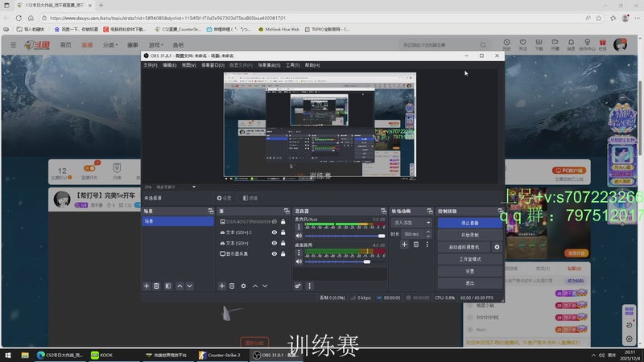Undock the audio mixer panel
644x362 pixels.
383,211
